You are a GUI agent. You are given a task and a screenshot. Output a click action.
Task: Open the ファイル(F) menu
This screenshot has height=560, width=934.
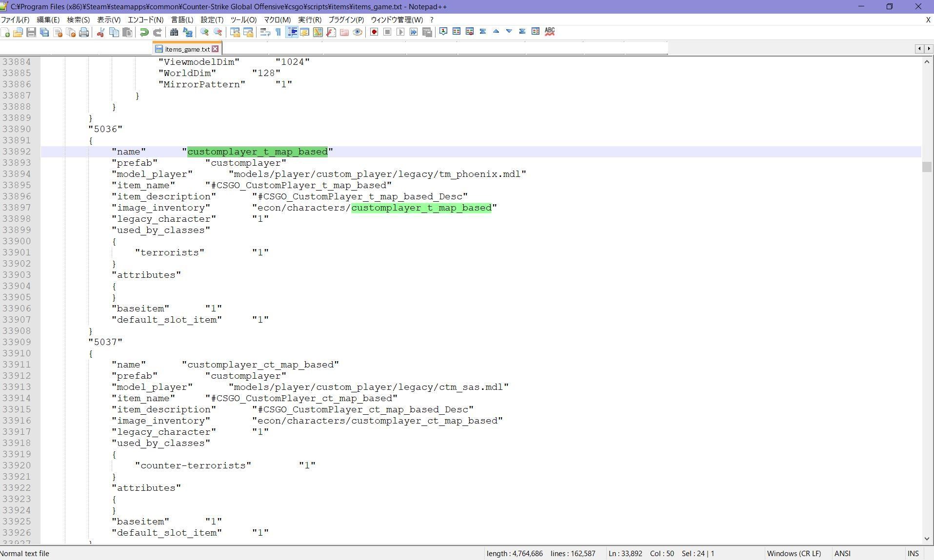[x=15, y=20]
